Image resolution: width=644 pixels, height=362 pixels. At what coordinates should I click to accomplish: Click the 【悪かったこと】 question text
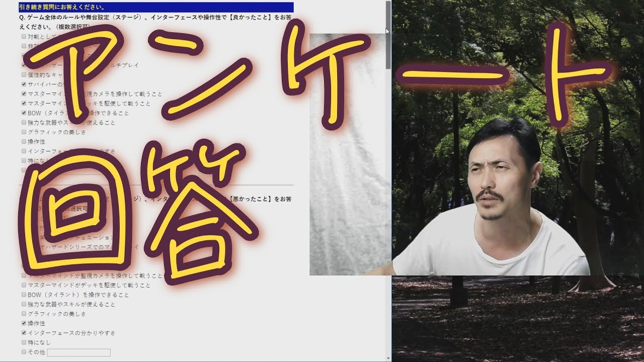point(252,199)
